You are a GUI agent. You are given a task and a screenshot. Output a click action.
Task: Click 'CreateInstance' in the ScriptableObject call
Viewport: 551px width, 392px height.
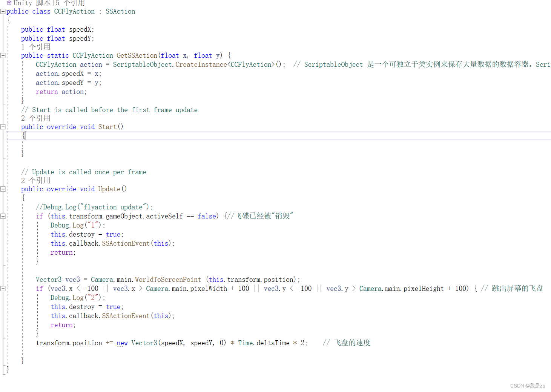(x=201, y=65)
